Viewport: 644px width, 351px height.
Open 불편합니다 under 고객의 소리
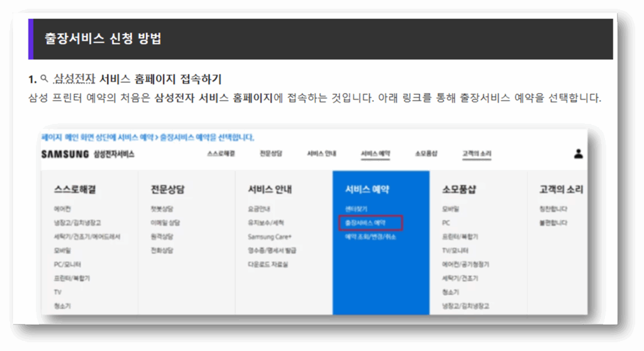click(553, 223)
